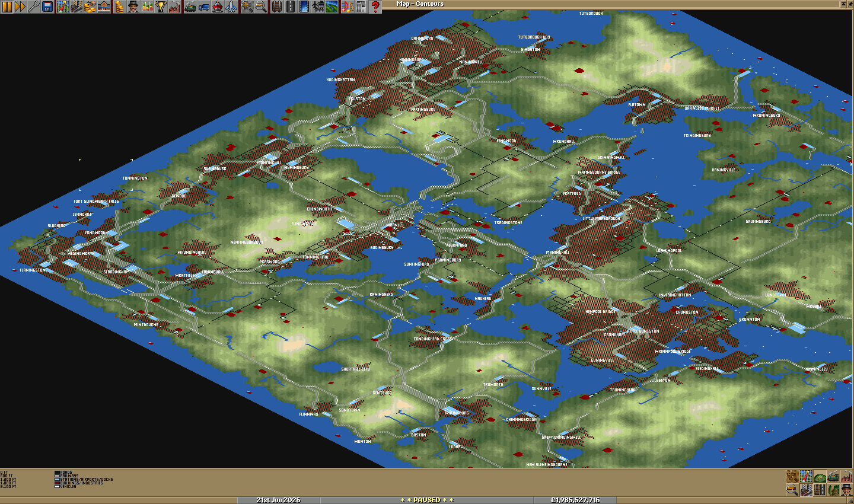Open music and sound notes icon

pyautogui.click(x=347, y=7)
